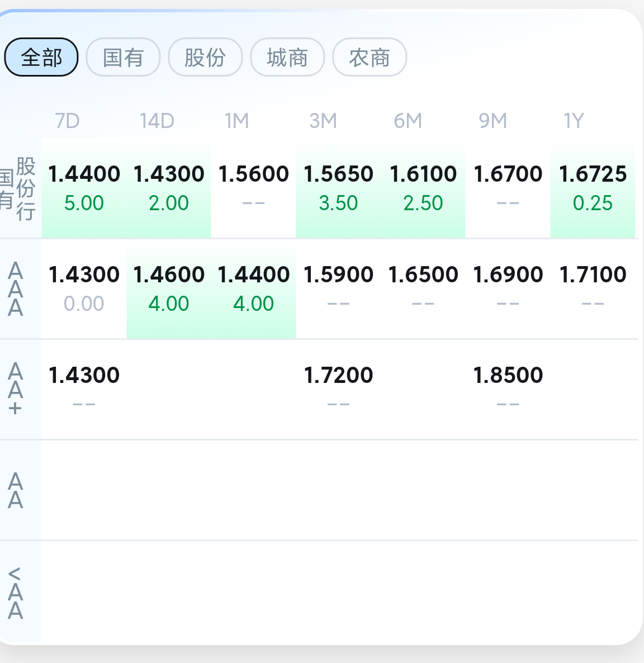Click the 1Y column header
This screenshot has width=644, height=663.
[x=574, y=121]
